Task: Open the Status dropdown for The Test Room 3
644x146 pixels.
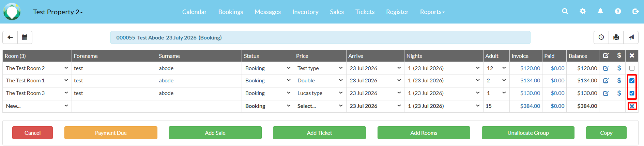Action: tap(268, 93)
